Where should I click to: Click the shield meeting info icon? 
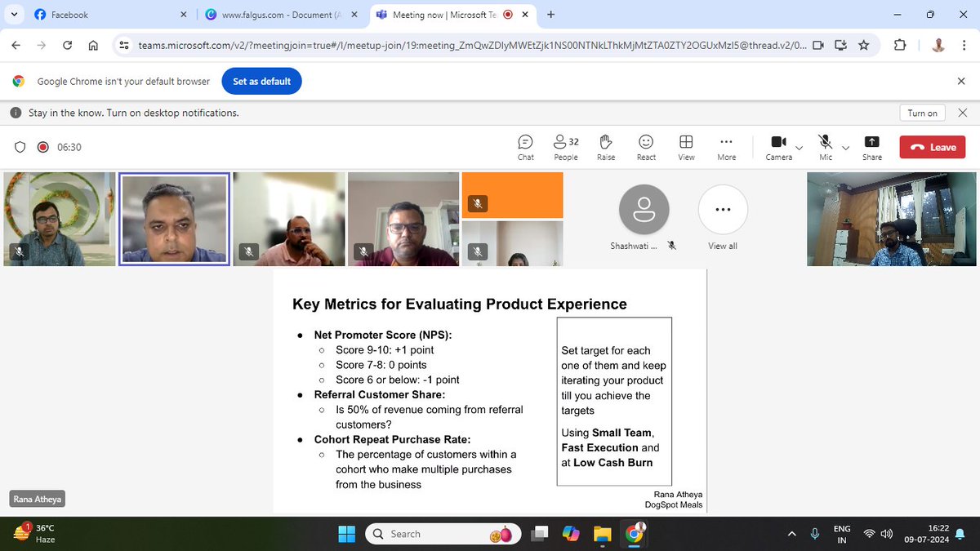[x=20, y=147]
